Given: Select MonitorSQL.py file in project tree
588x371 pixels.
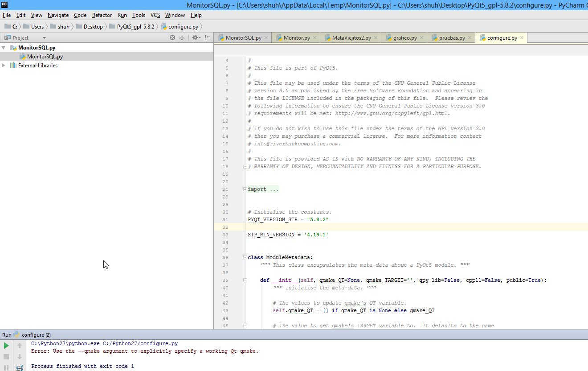Looking at the screenshot, I should pos(45,57).
